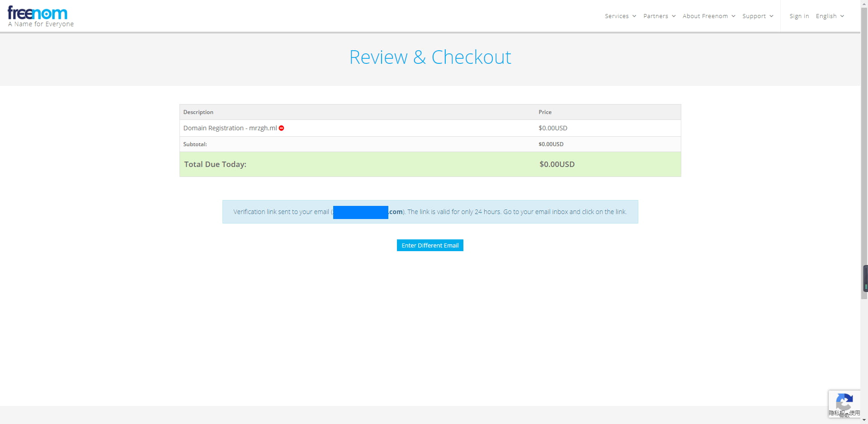This screenshot has height=424, width=868.
Task: Open the About Freenom menu
Action: coord(705,16)
